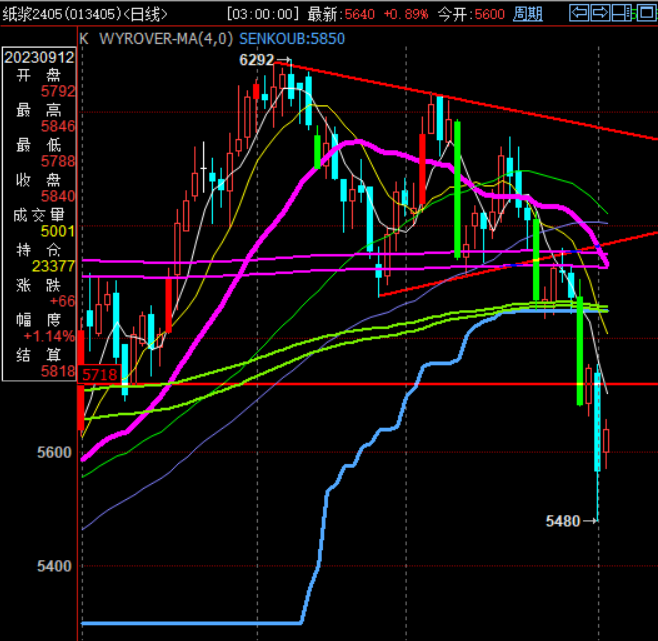Click the 5718 price tag on red line
The height and width of the screenshot is (641, 658).
coord(99,374)
